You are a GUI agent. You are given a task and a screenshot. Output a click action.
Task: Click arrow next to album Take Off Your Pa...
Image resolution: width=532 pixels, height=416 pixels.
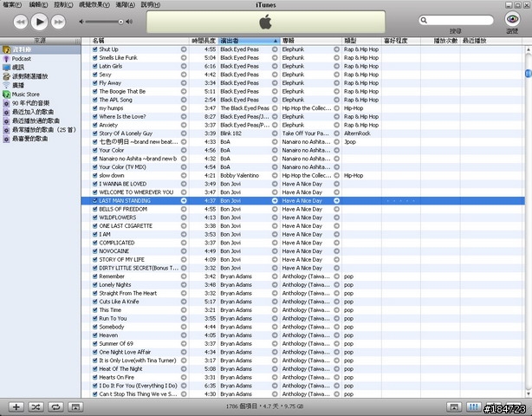336,133
